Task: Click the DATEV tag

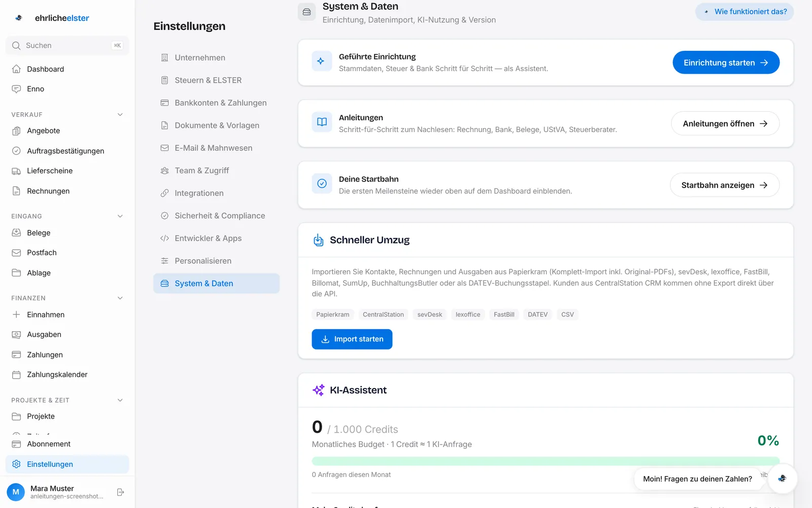Action: coord(537,314)
